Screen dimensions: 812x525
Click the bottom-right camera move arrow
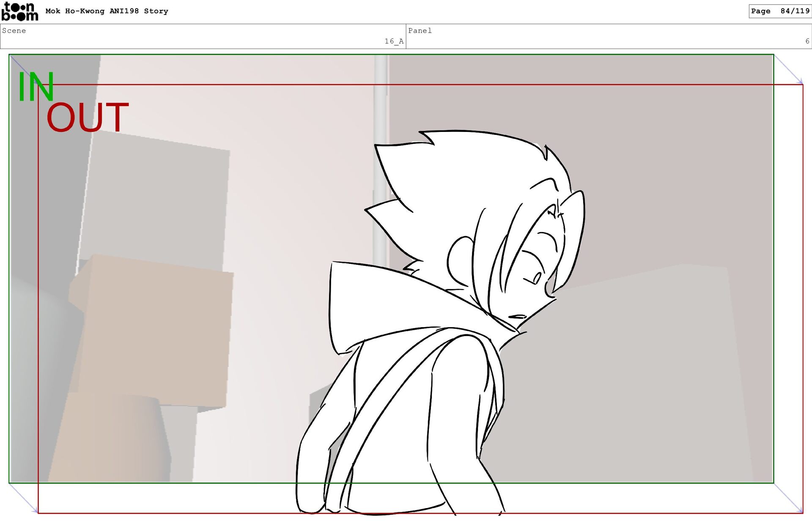[x=789, y=498]
